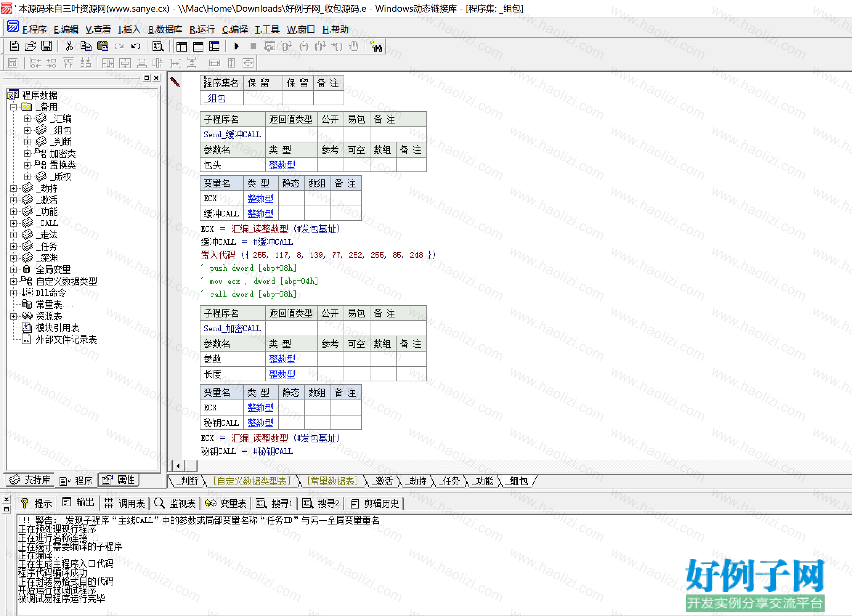Select 模块引用表 in the program tree
The width and height of the screenshot is (852, 616).
[x=57, y=328]
